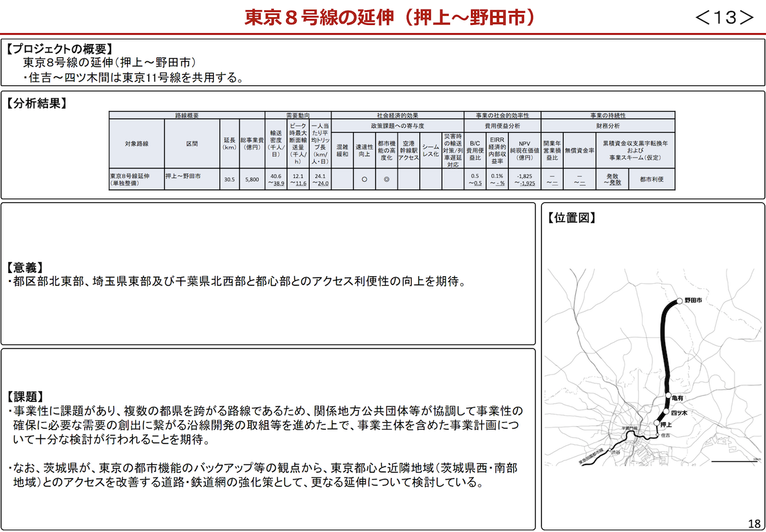Screen dimensions: 766x532
Task: Click the ○ mark under 速達性向上
Action: (364, 180)
